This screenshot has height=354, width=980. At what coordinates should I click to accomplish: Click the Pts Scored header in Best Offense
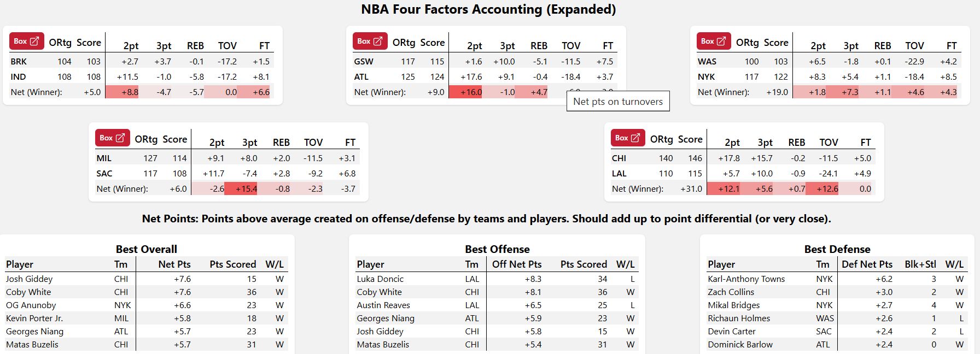pos(584,264)
